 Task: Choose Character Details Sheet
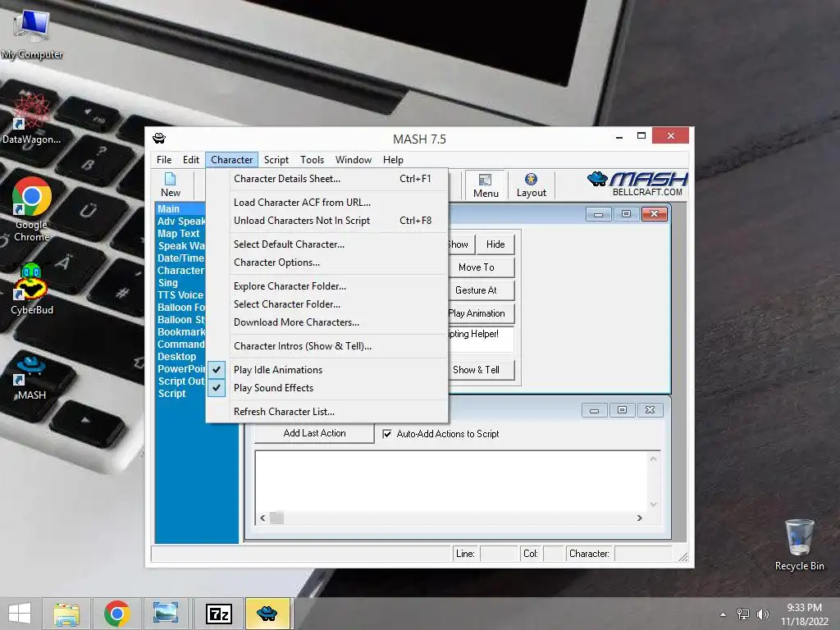(x=326, y=179)
